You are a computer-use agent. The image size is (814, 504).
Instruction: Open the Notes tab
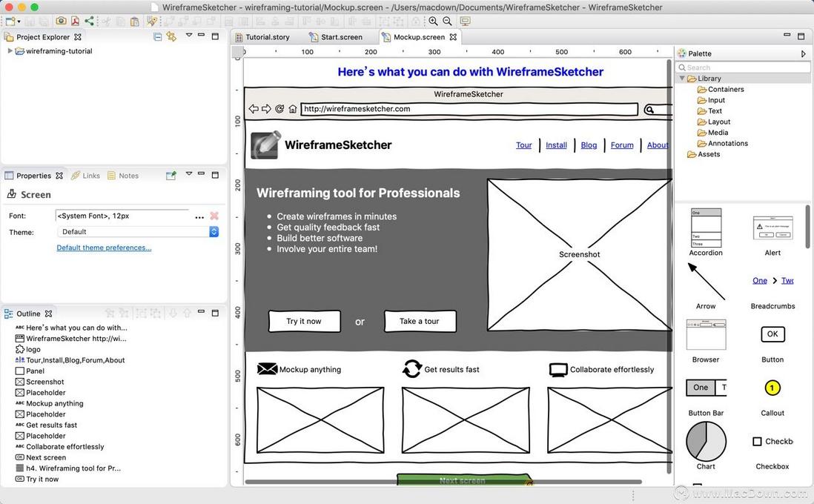click(123, 176)
